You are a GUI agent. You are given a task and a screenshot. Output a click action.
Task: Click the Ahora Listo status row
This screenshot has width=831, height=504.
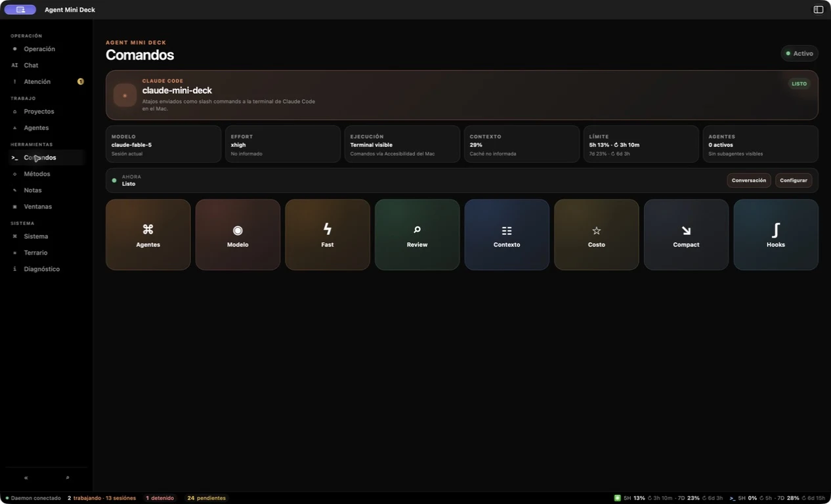[462, 180]
